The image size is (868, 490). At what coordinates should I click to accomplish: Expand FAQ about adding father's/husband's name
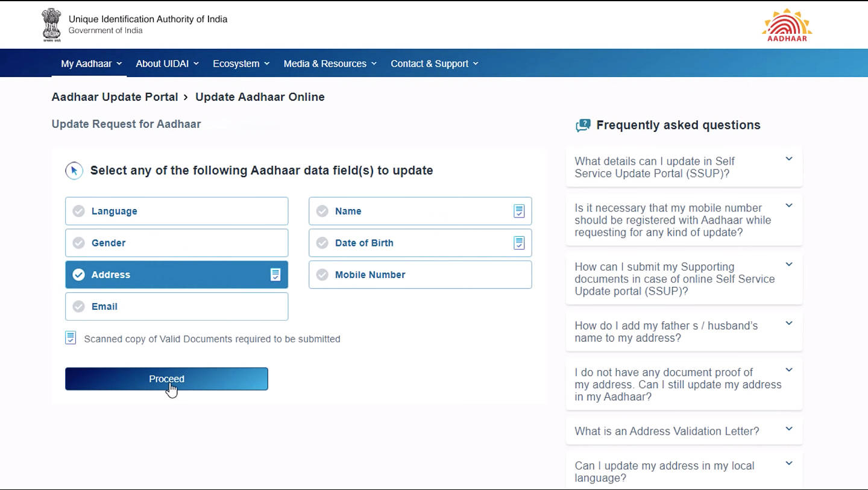tap(788, 324)
